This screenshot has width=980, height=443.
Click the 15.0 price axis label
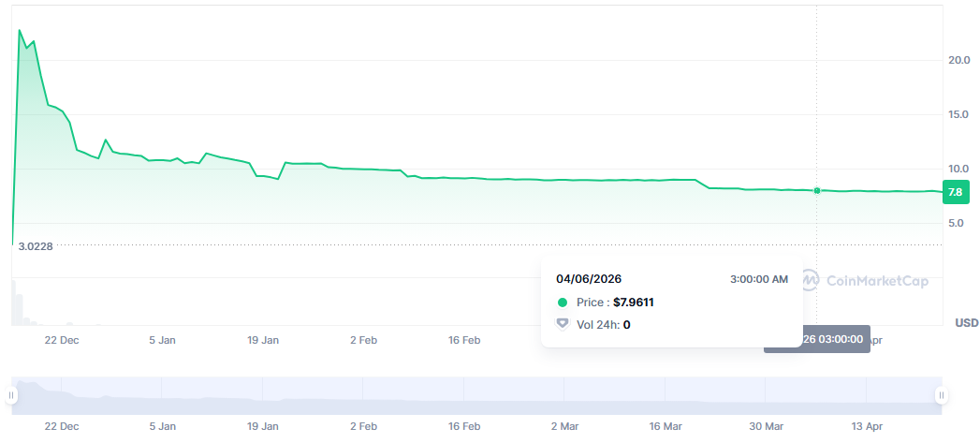tap(958, 114)
